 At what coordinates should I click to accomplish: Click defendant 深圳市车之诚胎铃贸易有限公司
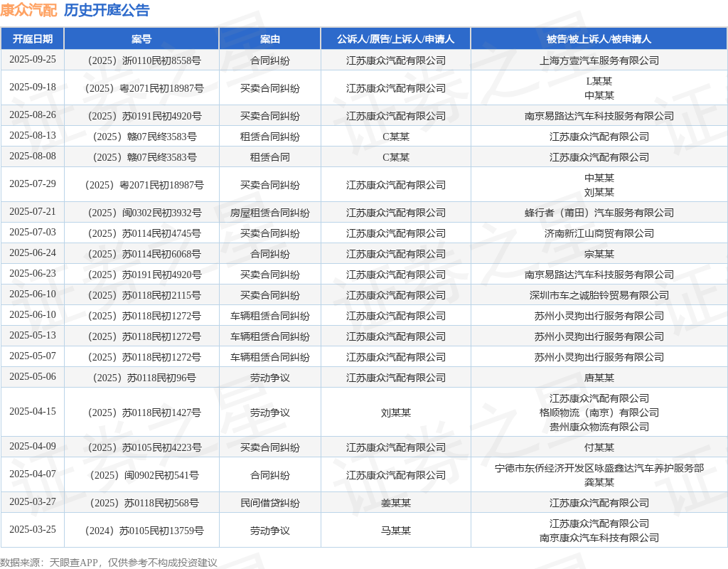599,295
